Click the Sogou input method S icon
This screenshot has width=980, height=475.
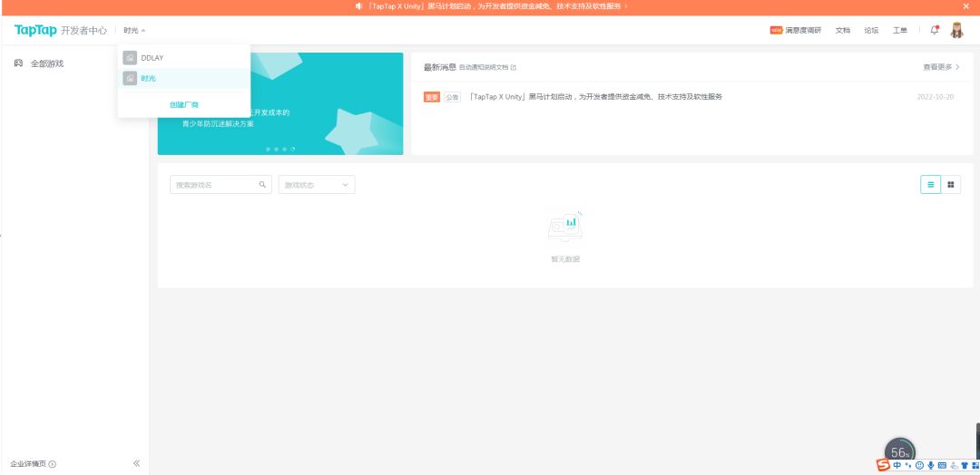[x=883, y=465]
